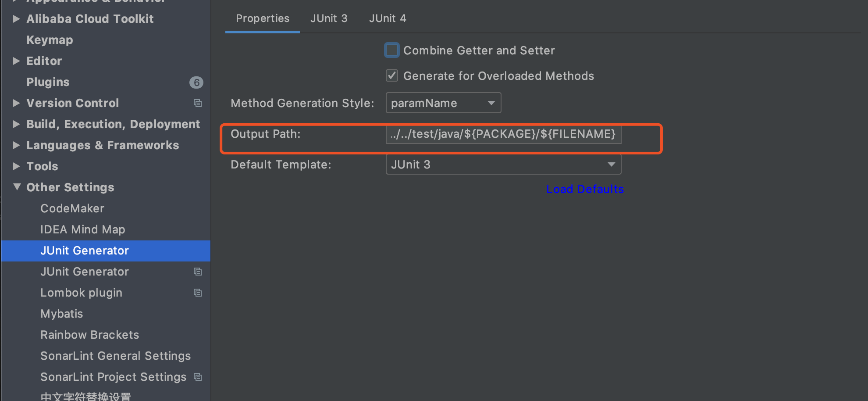The width and height of the screenshot is (868, 401).
Task: Click the Output Path text field
Action: tap(503, 134)
